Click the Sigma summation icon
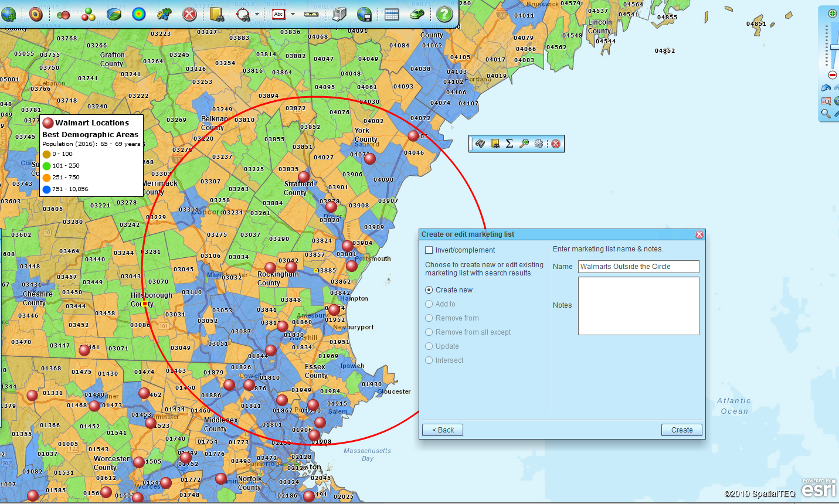This screenshot has height=504, width=839. pyautogui.click(x=509, y=144)
